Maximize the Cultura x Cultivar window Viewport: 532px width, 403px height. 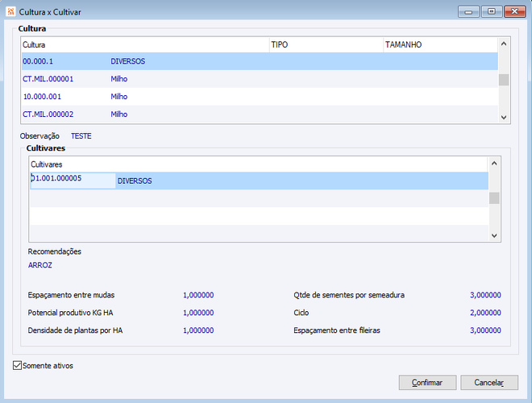[491, 11]
